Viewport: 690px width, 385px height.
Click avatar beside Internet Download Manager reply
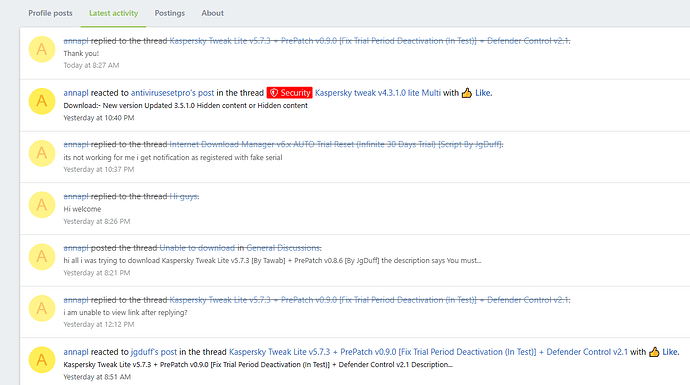(x=42, y=153)
